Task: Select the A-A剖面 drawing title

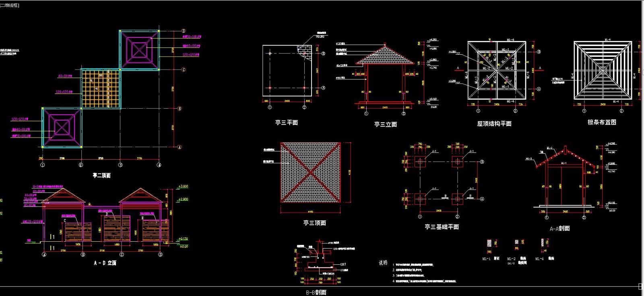Action: pos(559,228)
